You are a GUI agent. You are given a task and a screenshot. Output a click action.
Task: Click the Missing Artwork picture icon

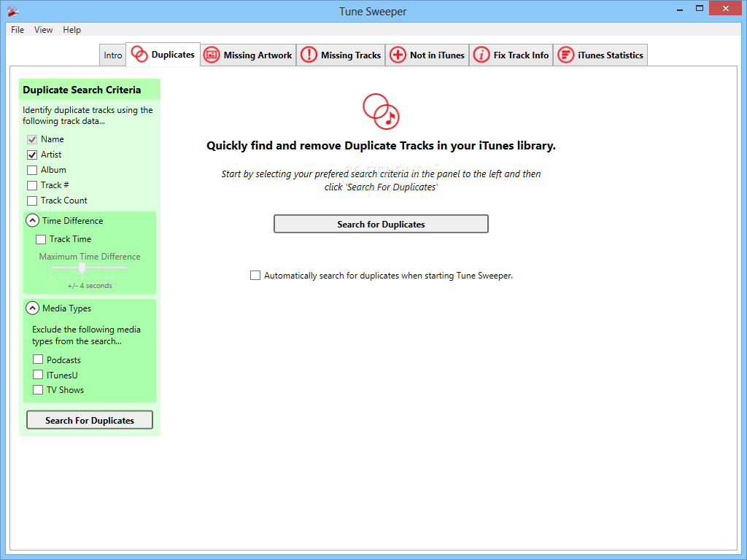(x=212, y=55)
